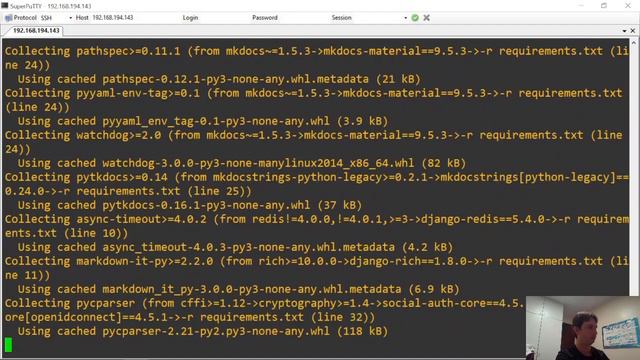Restore down the SuperPuTTY window
Viewport: 640px width, 360px height.
[604, 6]
